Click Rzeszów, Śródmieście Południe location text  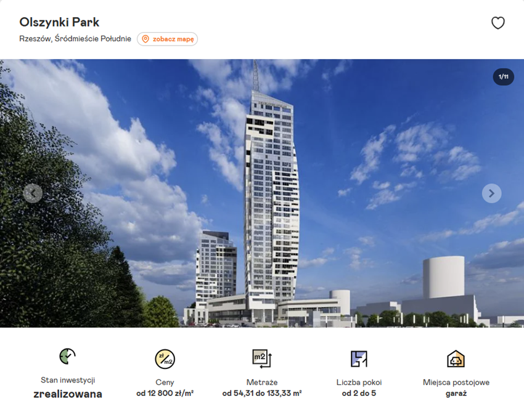tap(75, 39)
